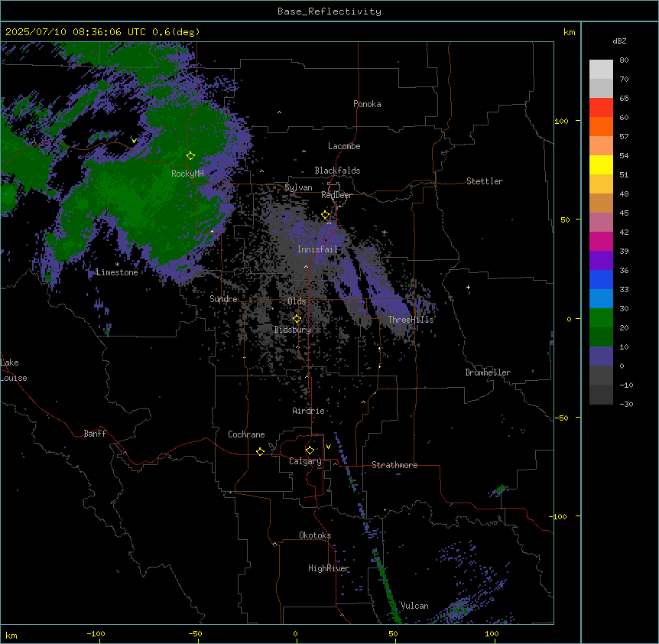Click the Innisfail city label

pyautogui.click(x=317, y=249)
